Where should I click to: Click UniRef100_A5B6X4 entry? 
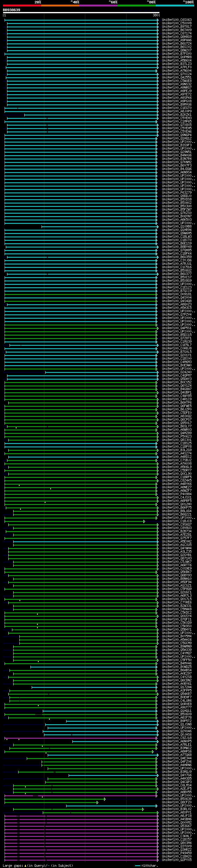click(x=177, y=61)
